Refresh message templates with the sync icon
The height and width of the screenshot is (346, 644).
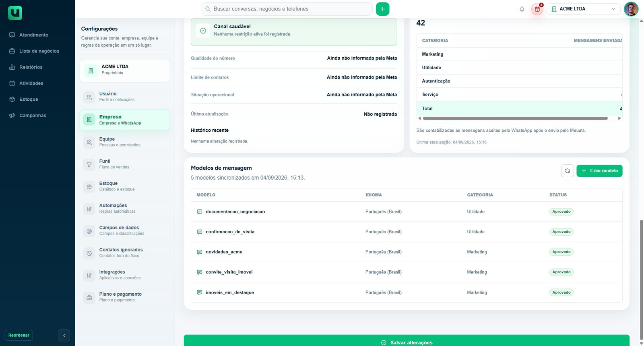(x=567, y=171)
